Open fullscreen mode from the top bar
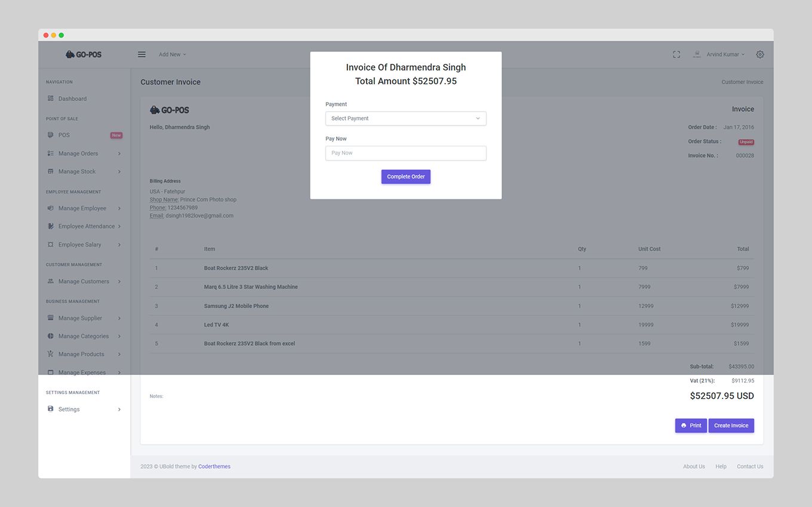The width and height of the screenshot is (812, 507). pyautogui.click(x=676, y=54)
